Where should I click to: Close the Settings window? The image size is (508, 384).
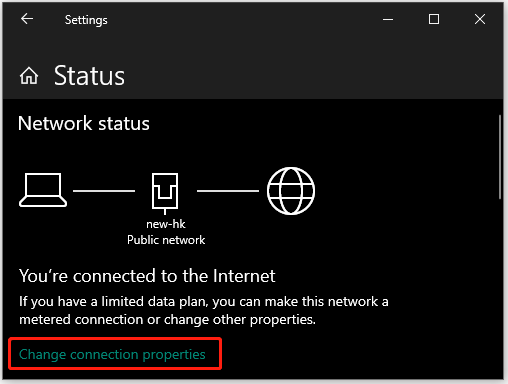tap(480, 19)
